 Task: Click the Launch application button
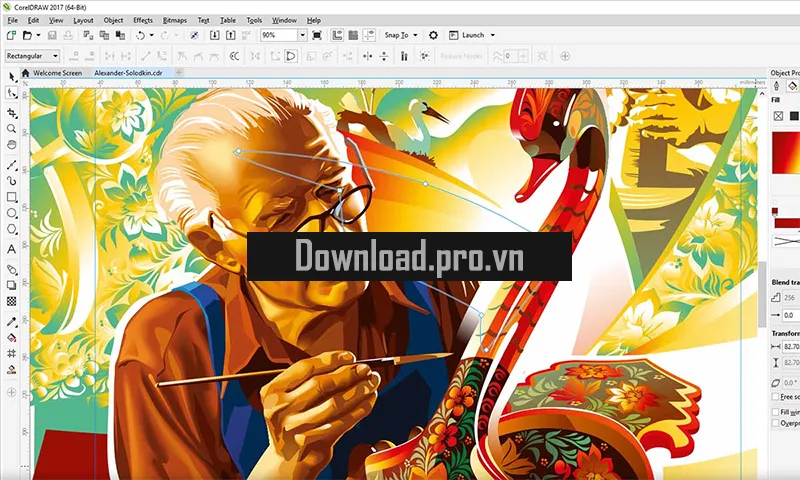467,35
